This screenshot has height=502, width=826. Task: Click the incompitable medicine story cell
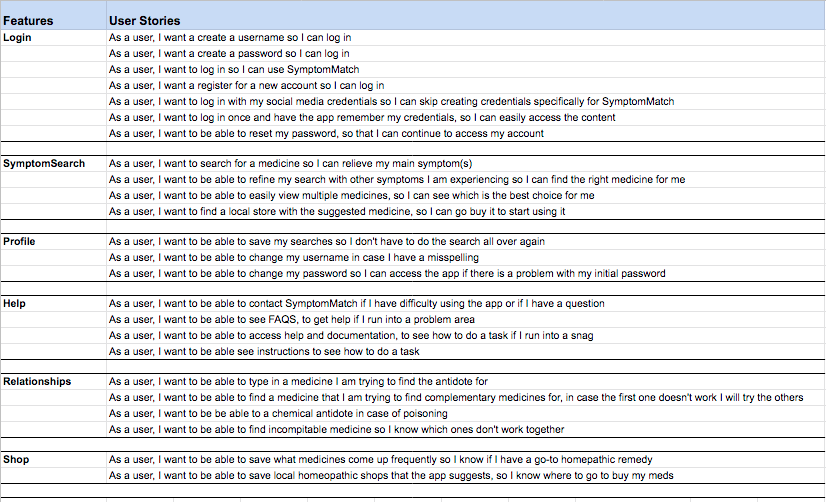[466, 430]
